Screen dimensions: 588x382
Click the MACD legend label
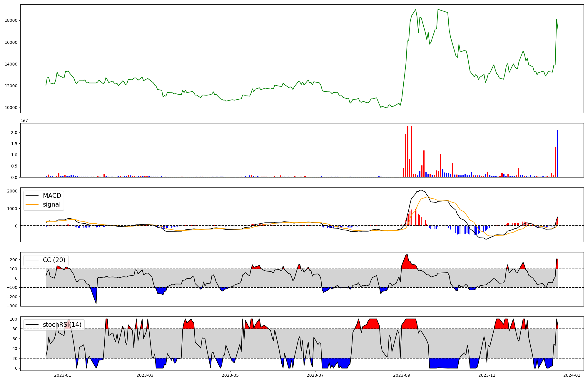52,196
